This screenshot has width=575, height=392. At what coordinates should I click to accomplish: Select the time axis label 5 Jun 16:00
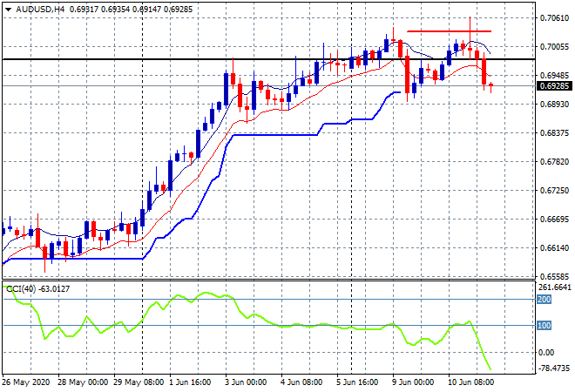[x=357, y=382]
